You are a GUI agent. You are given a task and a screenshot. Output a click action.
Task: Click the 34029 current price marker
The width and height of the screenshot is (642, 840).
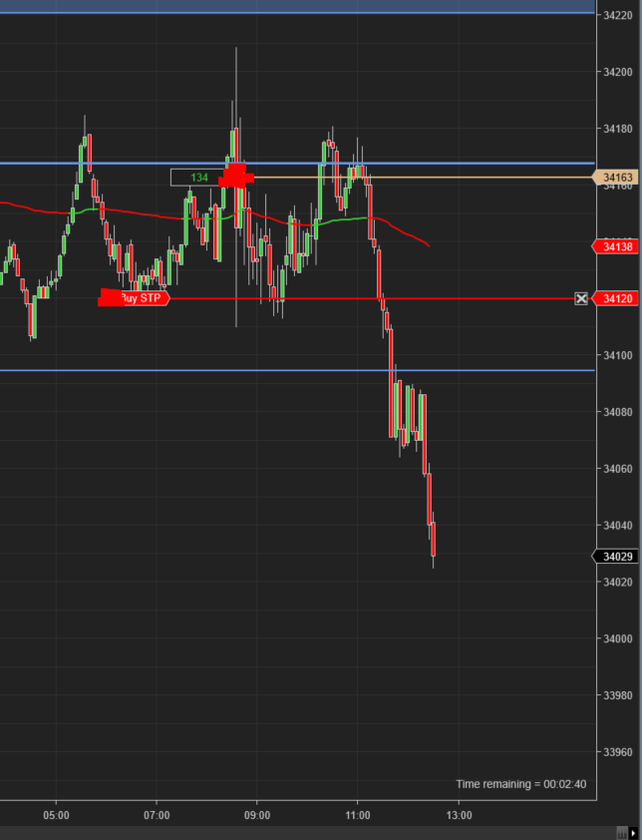click(616, 556)
